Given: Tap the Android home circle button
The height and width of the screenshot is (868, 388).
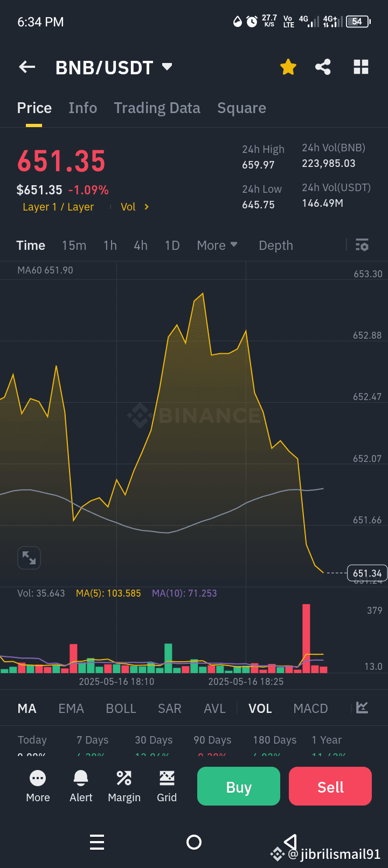Looking at the screenshot, I should (194, 842).
